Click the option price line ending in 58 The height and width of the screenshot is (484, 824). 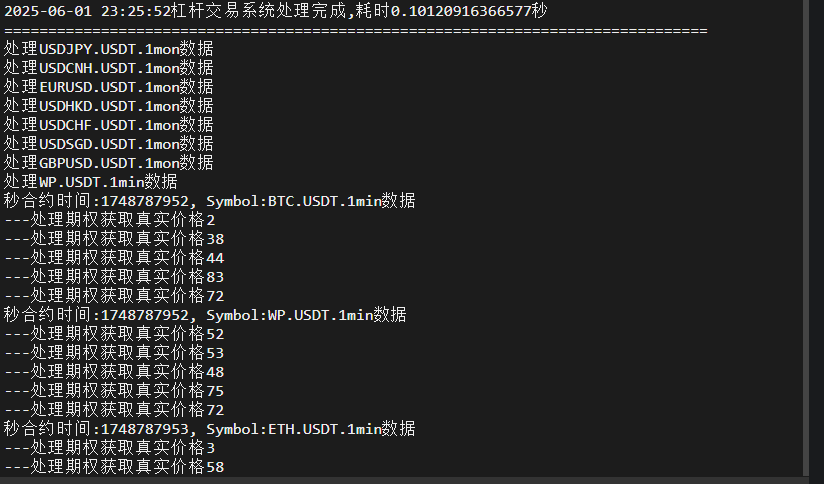pyautogui.click(x=114, y=467)
